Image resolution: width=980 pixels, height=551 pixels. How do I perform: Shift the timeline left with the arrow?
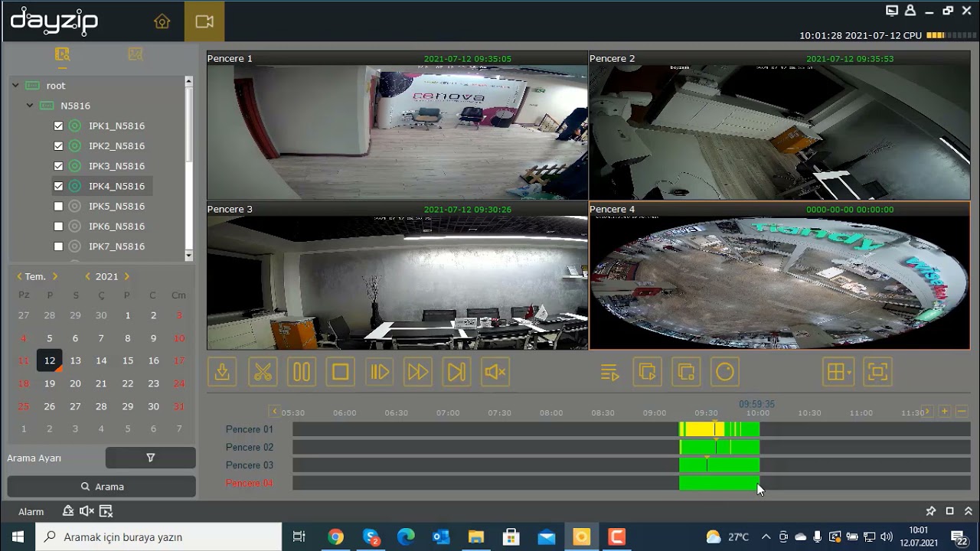275,412
